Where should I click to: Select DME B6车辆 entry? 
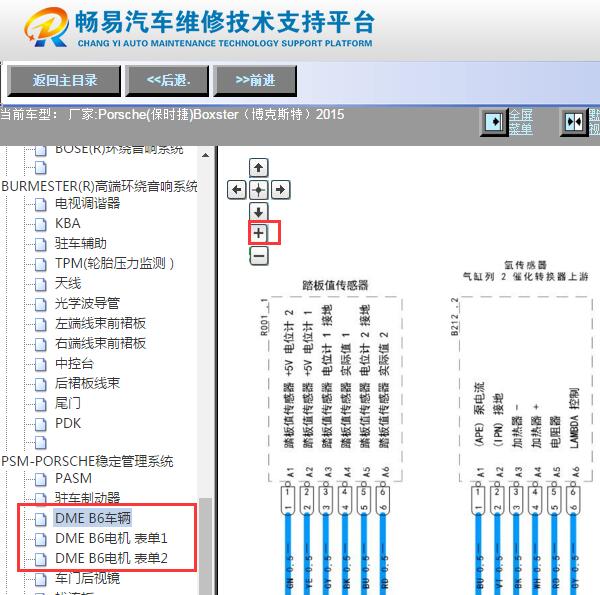pos(93,518)
